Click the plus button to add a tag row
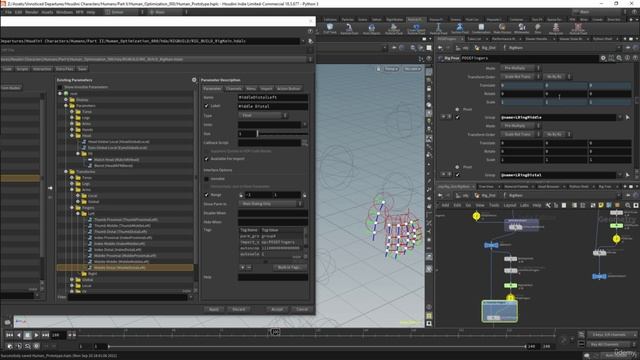640x360 pixels. [243, 268]
